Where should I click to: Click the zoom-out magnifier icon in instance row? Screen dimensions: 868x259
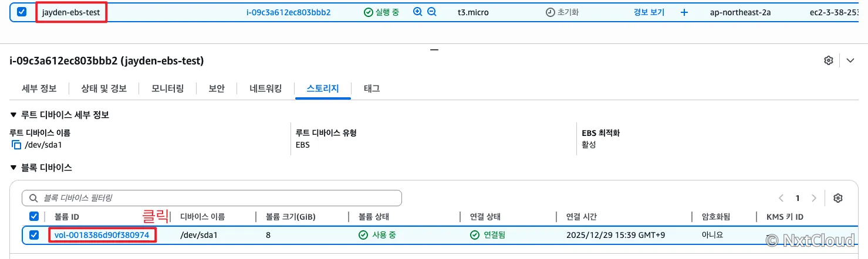click(x=432, y=12)
